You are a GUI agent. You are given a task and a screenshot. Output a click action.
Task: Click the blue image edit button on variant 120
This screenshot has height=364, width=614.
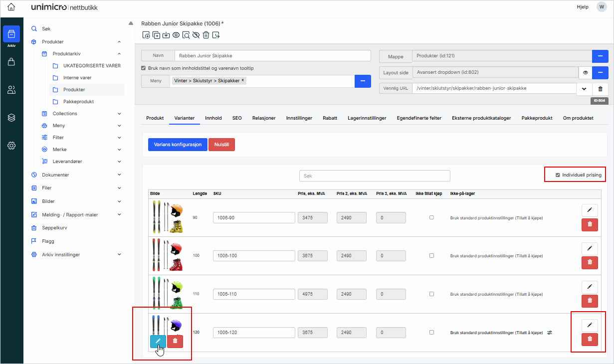[158, 341]
